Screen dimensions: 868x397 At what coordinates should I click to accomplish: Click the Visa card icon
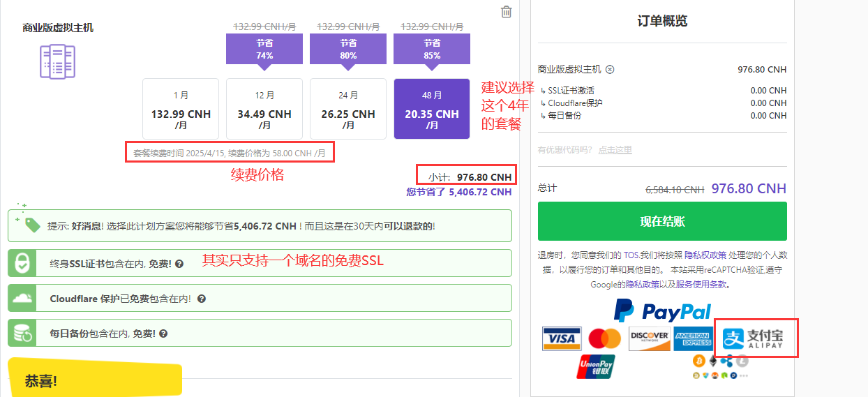coord(561,339)
